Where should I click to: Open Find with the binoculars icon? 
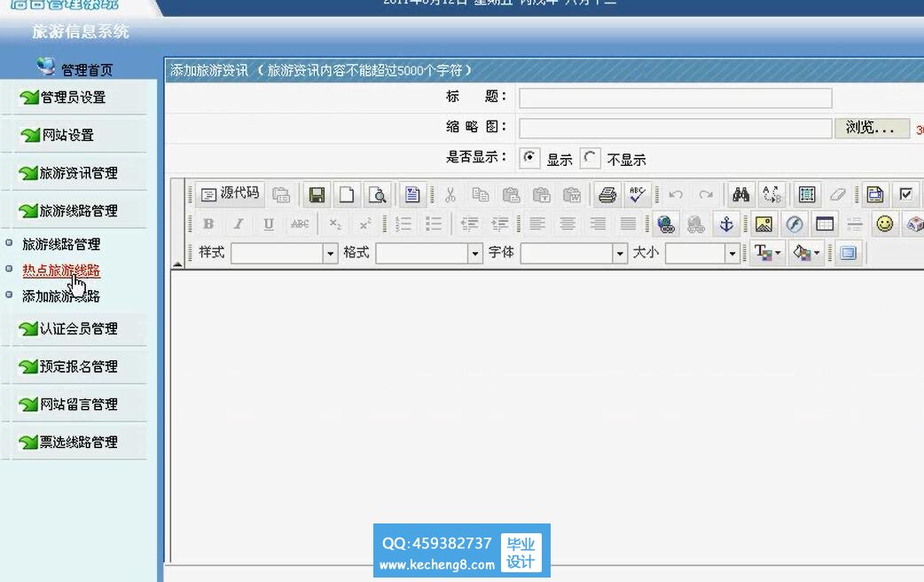[740, 194]
